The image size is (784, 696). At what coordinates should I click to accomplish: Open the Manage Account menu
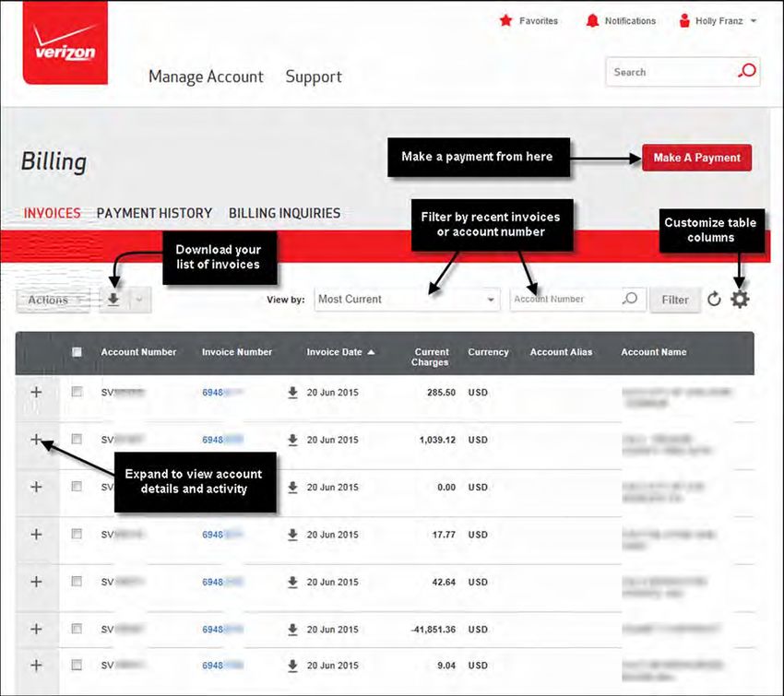point(206,77)
